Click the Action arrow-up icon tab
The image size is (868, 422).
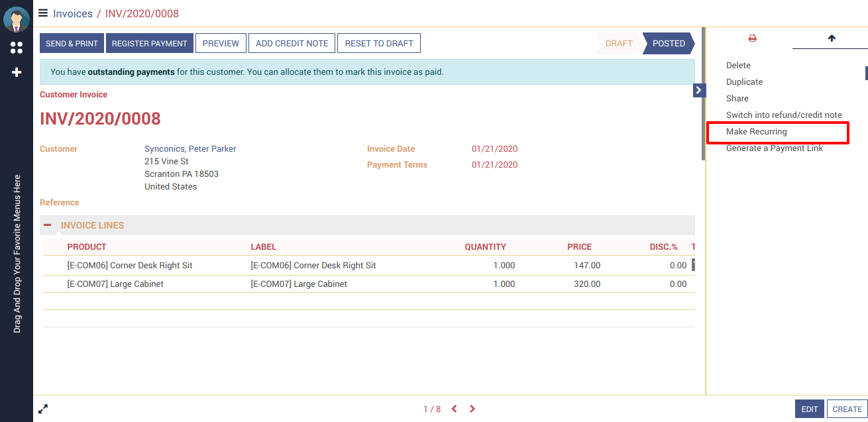pos(832,38)
